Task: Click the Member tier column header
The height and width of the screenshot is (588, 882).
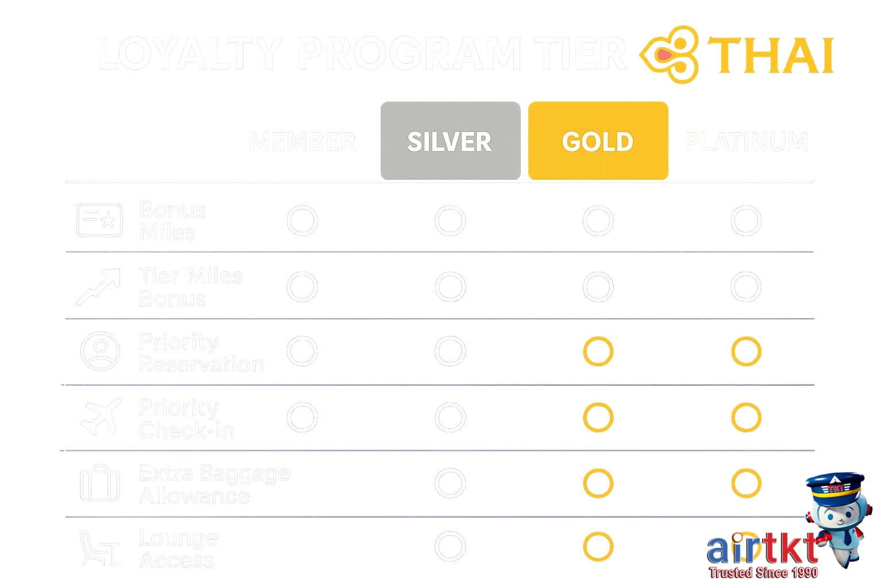Action: [303, 141]
